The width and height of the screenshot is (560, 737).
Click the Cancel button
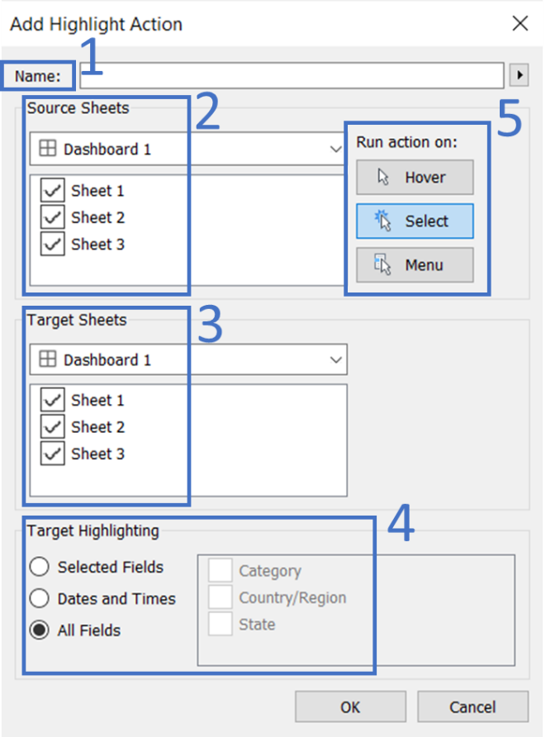[472, 706]
